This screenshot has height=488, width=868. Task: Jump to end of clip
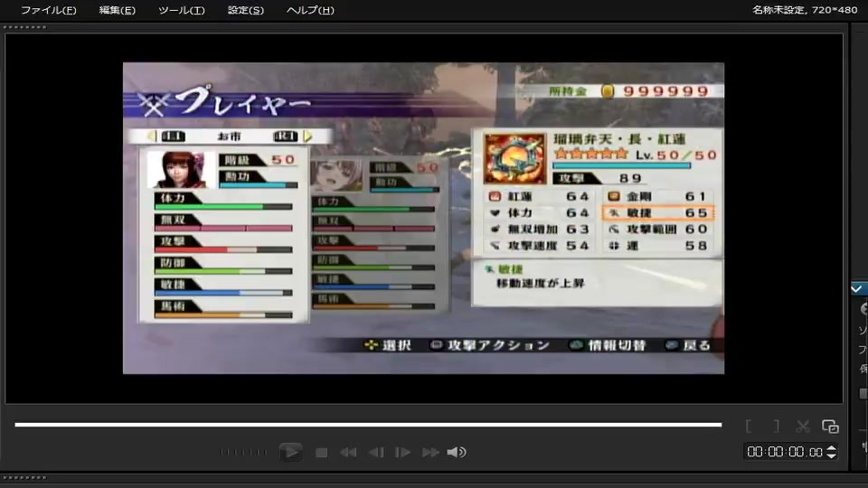coord(430,453)
